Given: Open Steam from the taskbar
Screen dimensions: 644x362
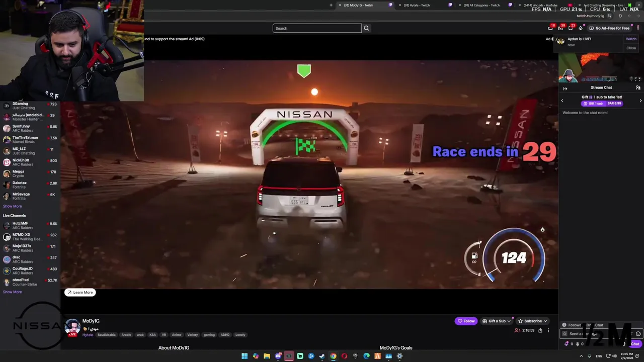Looking at the screenshot, I should [322, 356].
